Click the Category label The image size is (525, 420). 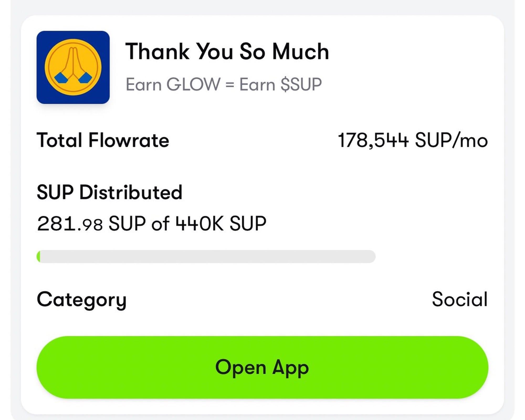82,299
